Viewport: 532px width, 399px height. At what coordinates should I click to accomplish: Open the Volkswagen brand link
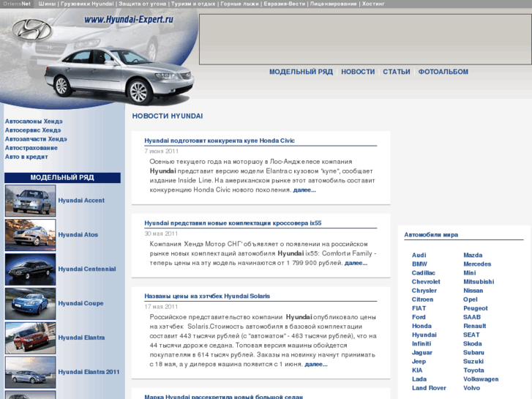pyautogui.click(x=481, y=379)
